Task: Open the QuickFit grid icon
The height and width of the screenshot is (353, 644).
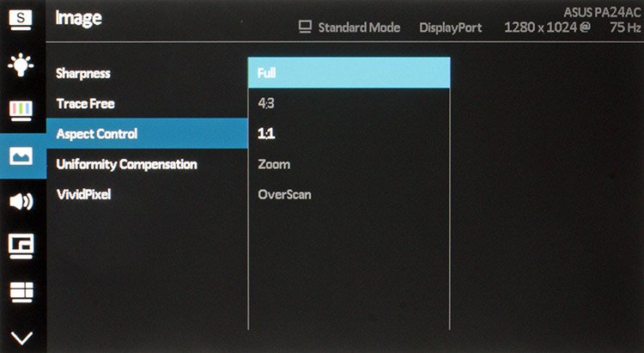Action: [x=21, y=292]
